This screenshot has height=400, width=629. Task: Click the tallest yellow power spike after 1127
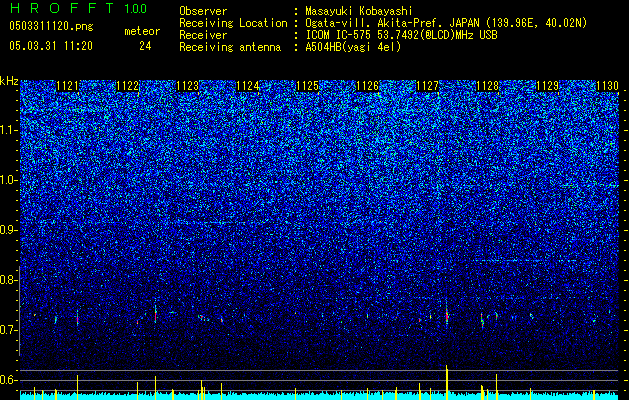pyautogui.click(x=446, y=382)
